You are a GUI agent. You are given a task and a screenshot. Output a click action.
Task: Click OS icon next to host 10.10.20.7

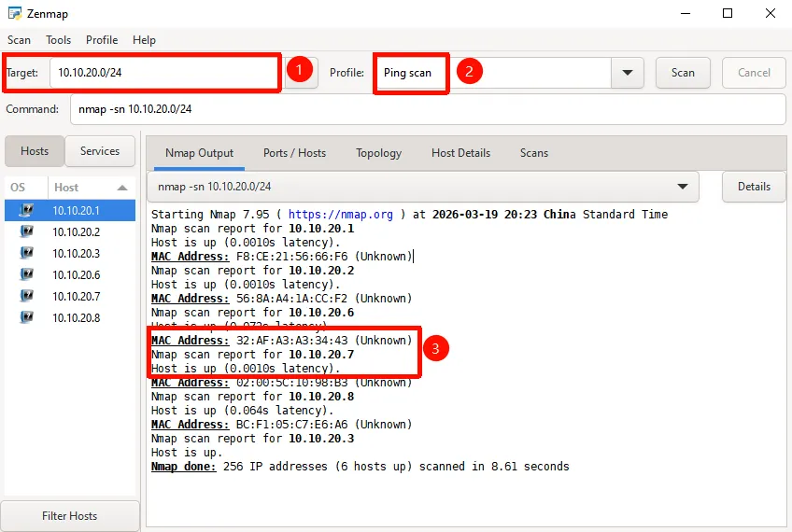tap(26, 296)
